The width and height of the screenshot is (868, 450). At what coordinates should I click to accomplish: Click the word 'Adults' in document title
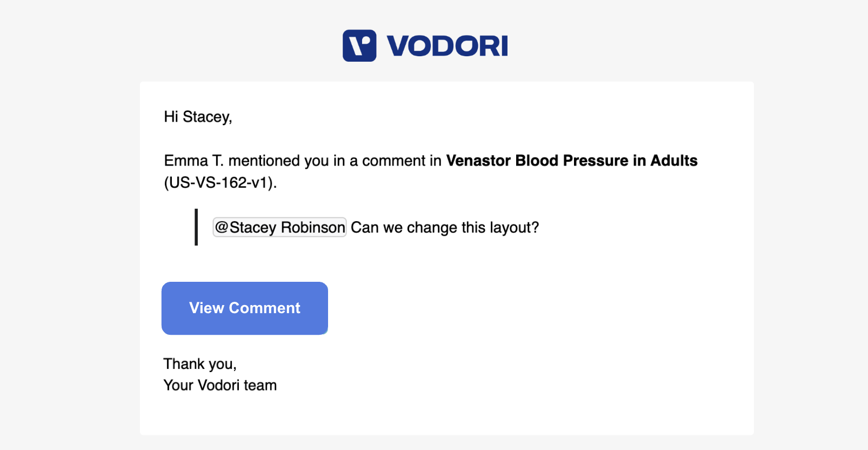click(x=674, y=161)
